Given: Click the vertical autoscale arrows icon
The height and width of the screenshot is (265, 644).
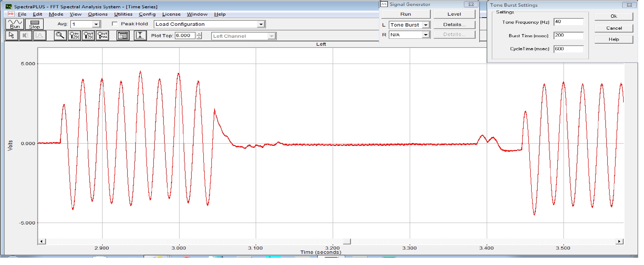Looking at the screenshot, I should [x=140, y=36].
